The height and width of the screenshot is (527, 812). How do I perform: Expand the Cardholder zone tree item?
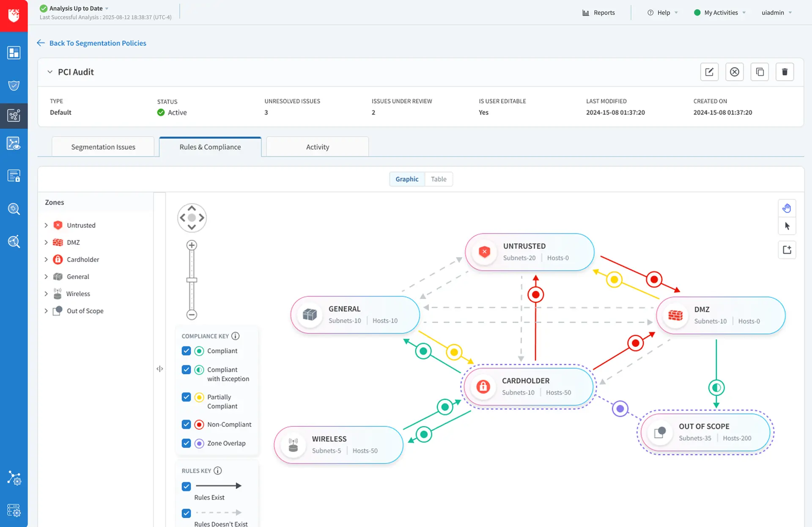click(46, 260)
